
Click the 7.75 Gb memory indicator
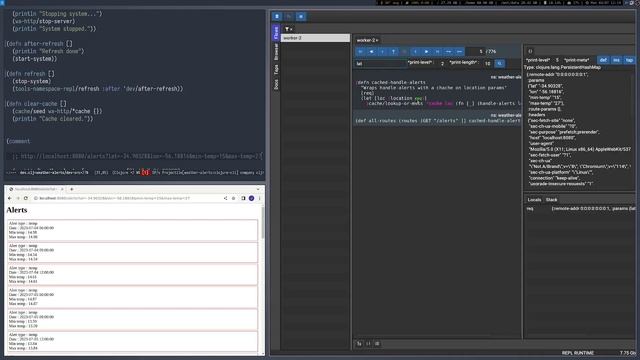pos(628,353)
